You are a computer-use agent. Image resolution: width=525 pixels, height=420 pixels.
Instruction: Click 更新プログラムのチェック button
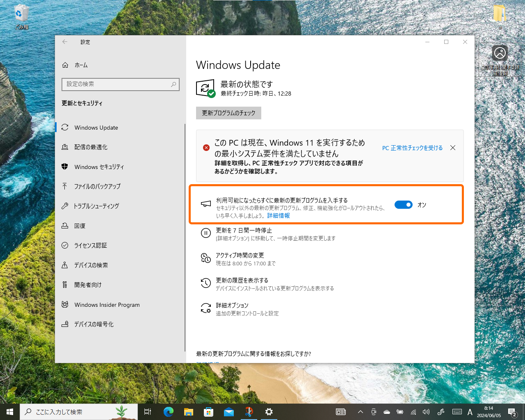click(228, 113)
